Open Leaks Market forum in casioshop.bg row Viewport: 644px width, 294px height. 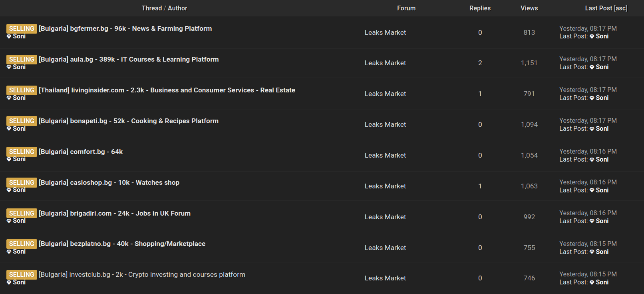[385, 186]
